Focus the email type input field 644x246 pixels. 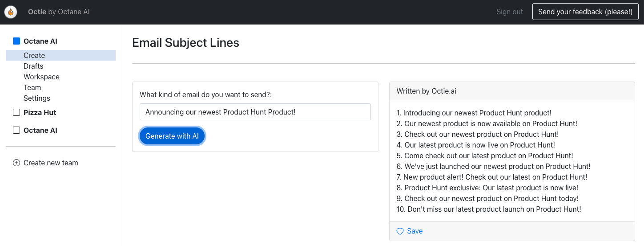point(255,112)
